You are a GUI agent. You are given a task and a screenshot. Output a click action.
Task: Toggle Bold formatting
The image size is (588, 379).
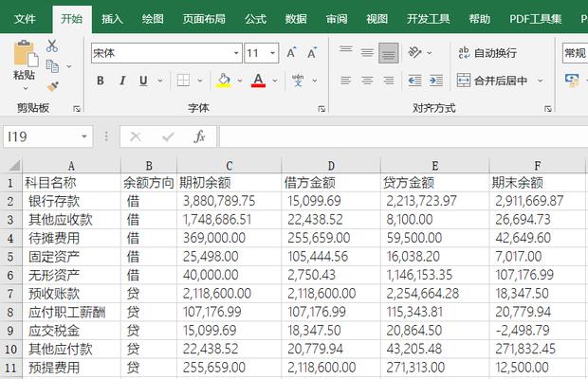tap(101, 81)
